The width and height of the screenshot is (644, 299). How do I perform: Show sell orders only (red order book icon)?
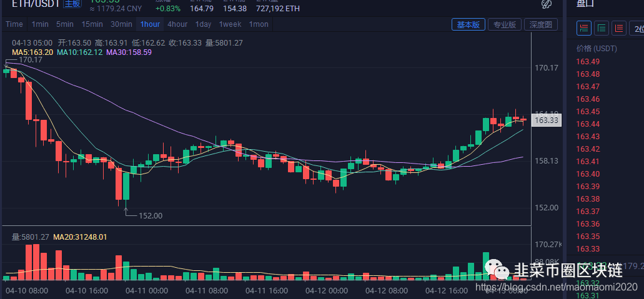[x=619, y=28]
